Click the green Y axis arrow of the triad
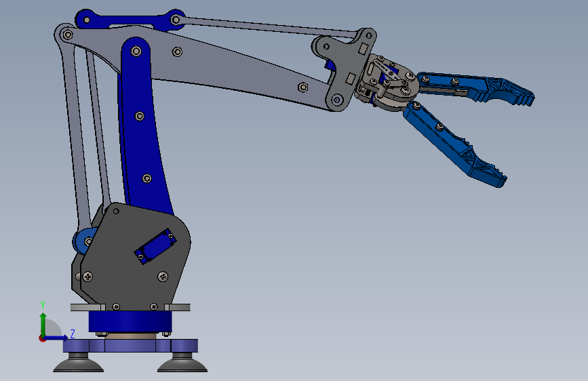588x381 pixels. click(x=43, y=324)
